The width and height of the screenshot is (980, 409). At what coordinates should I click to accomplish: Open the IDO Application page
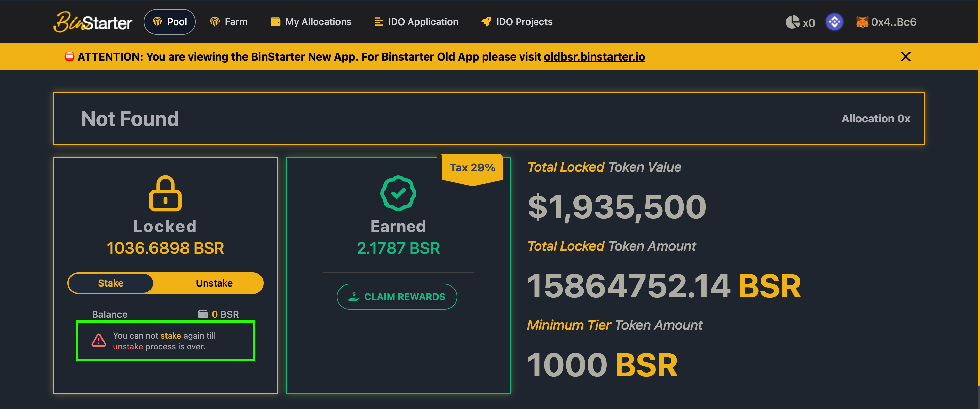(416, 22)
